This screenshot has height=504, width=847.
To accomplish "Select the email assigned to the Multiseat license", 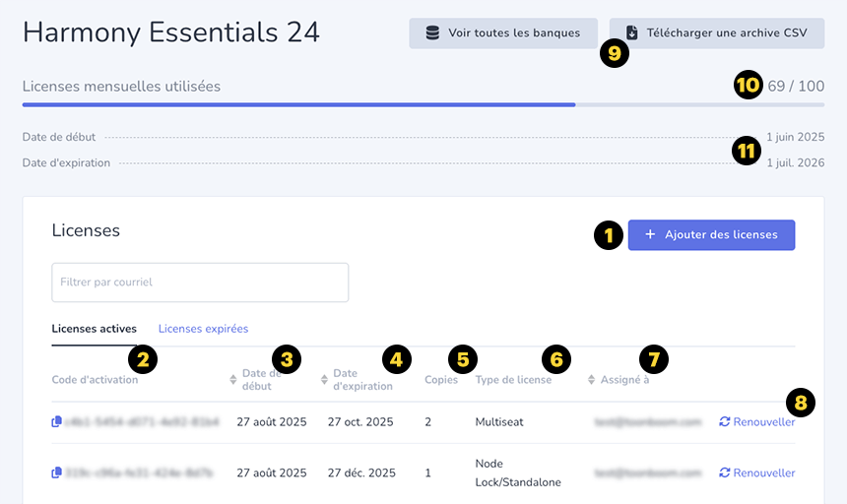I will [648, 422].
